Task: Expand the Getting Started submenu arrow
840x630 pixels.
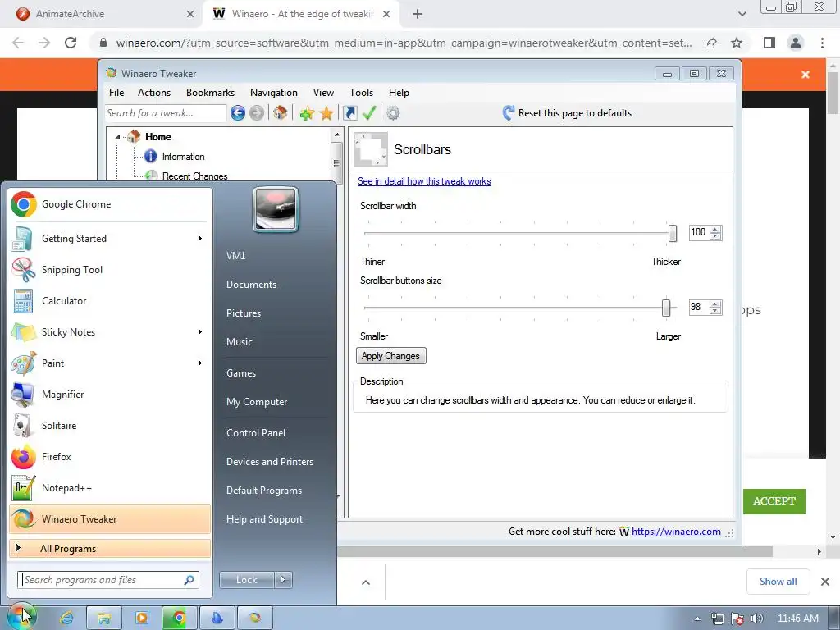Action: [200, 239]
